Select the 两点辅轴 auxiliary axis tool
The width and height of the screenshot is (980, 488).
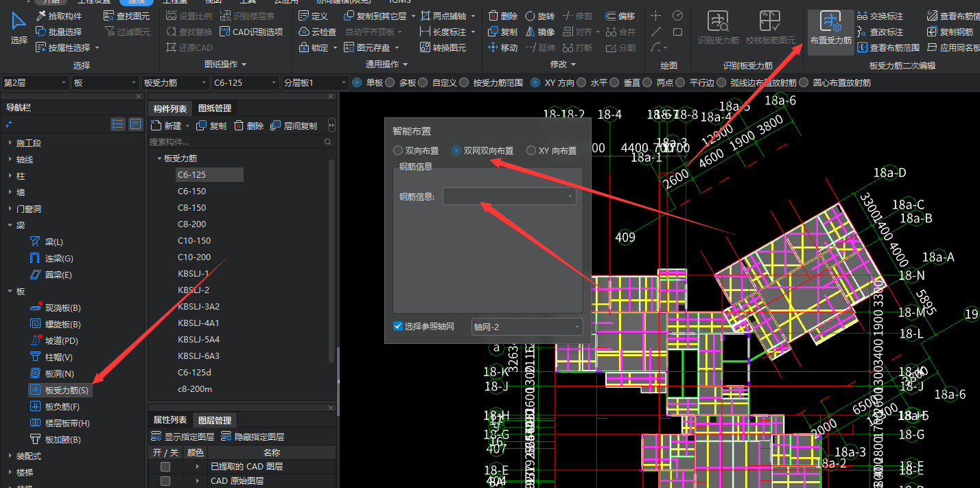pyautogui.click(x=443, y=16)
